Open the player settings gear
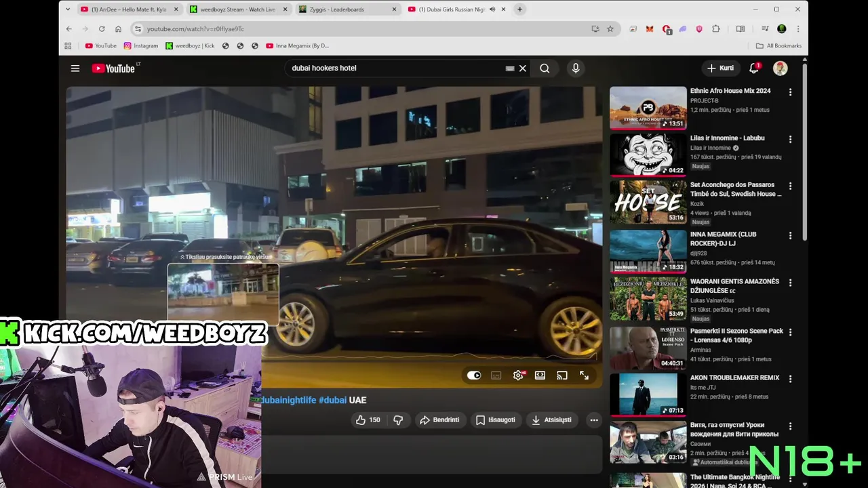The height and width of the screenshot is (488, 868). click(x=519, y=375)
